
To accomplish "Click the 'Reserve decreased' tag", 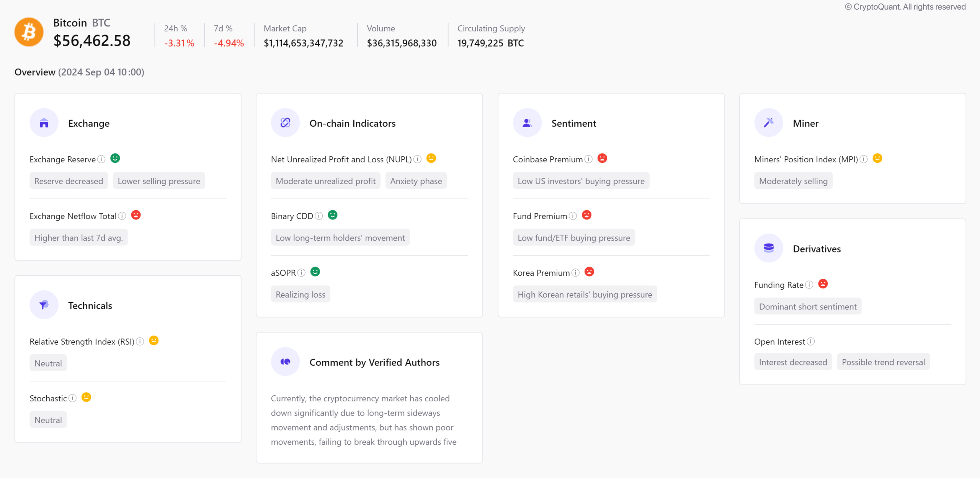I will click(69, 181).
